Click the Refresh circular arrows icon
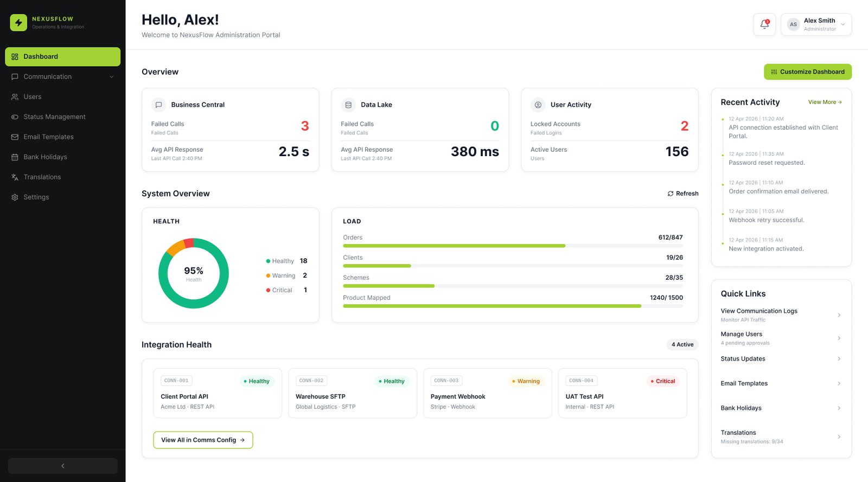Viewport: 868px width, 482px height. pos(671,194)
